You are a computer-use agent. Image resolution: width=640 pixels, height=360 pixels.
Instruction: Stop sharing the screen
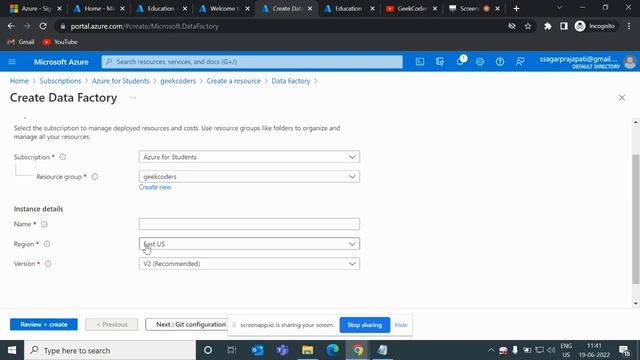[x=364, y=325]
